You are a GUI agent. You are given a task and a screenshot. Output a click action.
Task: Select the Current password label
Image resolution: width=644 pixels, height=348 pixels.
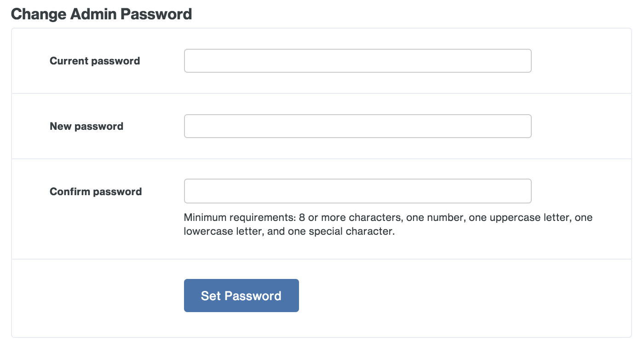point(95,60)
